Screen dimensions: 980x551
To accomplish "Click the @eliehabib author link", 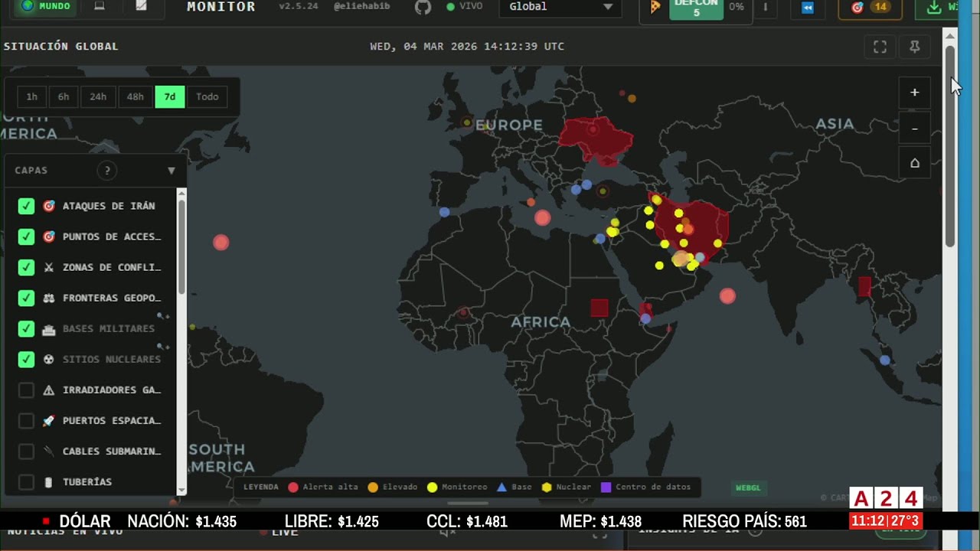I will pos(362,6).
